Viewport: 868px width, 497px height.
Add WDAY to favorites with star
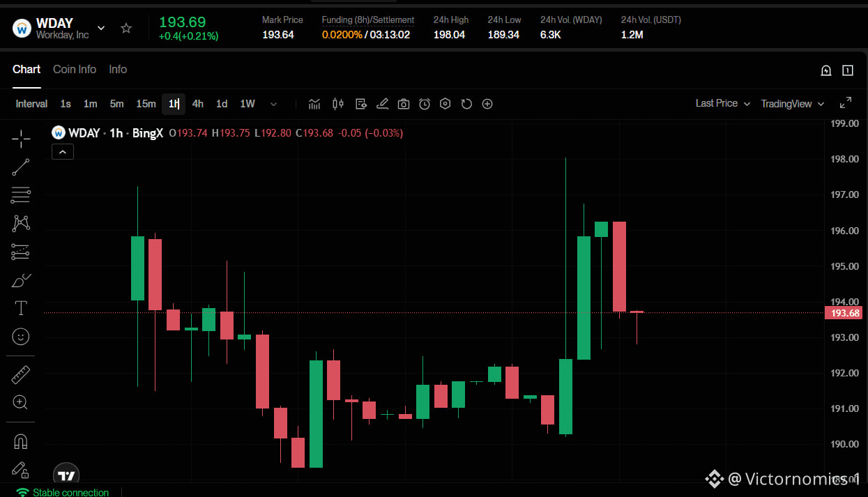[126, 28]
